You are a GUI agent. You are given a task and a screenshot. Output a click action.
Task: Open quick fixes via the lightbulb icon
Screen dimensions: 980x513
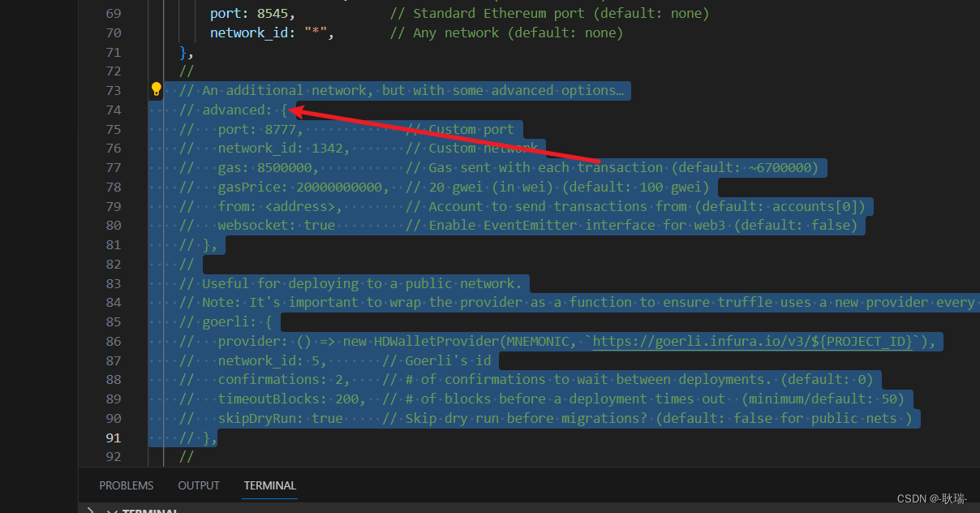(155, 90)
